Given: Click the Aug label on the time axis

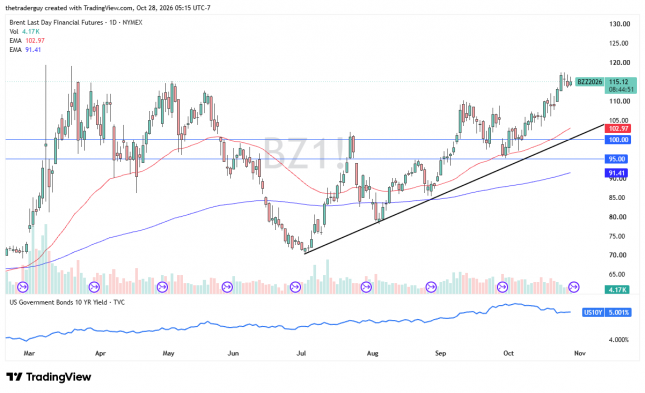Looking at the screenshot, I should 372,353.
